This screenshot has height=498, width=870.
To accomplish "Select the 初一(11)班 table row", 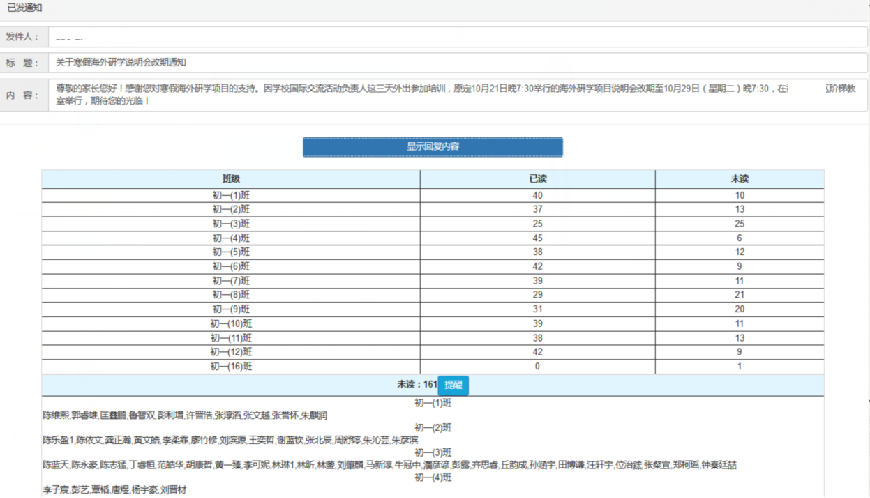I will 433,338.
